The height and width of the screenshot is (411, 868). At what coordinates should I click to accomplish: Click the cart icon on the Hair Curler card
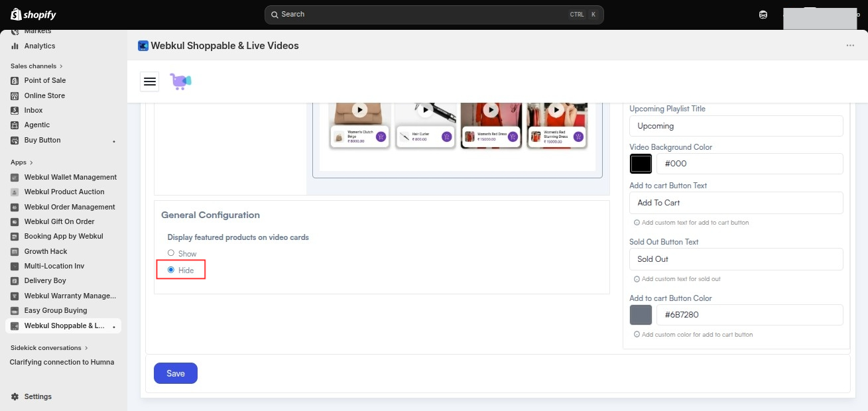[446, 137]
